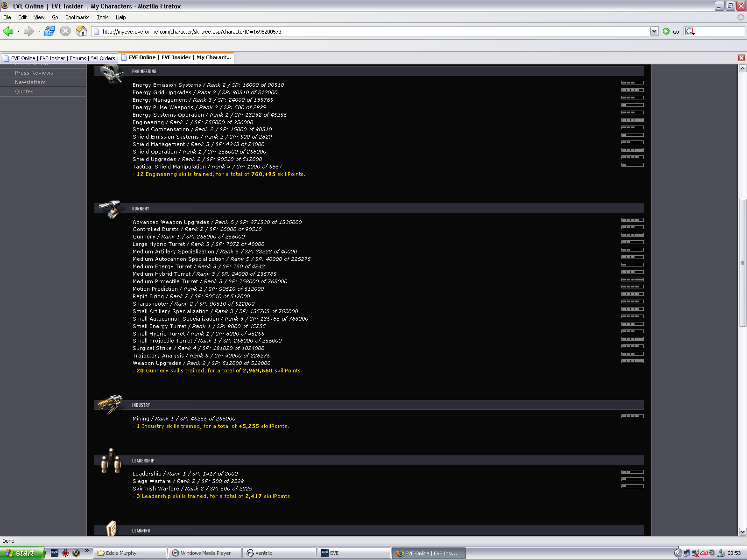This screenshot has width=747, height=560.
Task: Open the File menu
Action: click(x=7, y=17)
